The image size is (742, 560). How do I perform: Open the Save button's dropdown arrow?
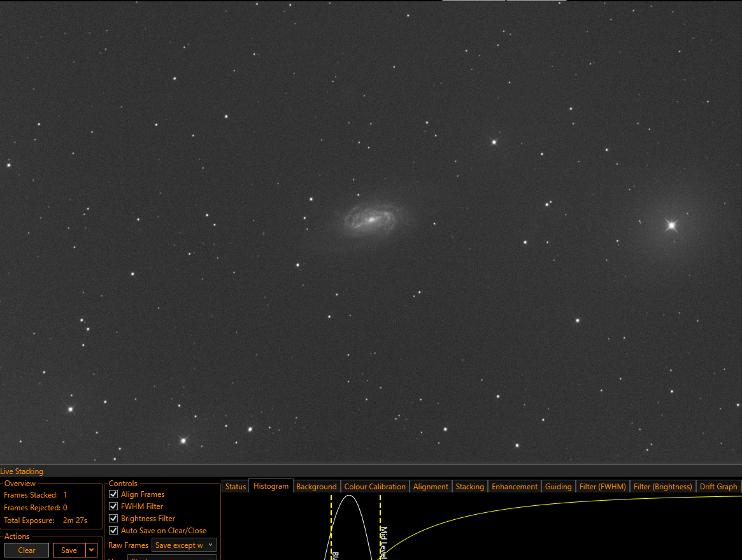pyautogui.click(x=91, y=550)
